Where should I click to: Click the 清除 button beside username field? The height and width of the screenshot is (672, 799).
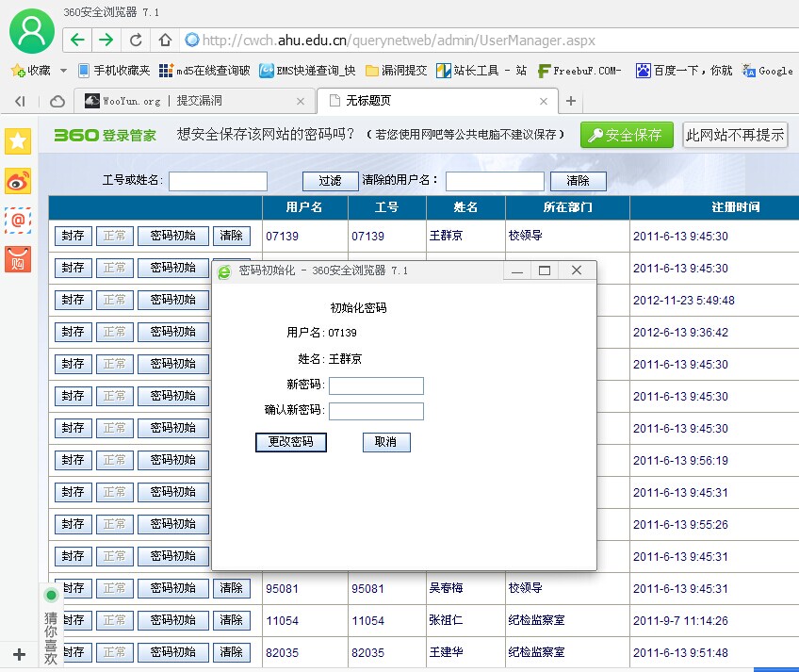[x=579, y=181]
